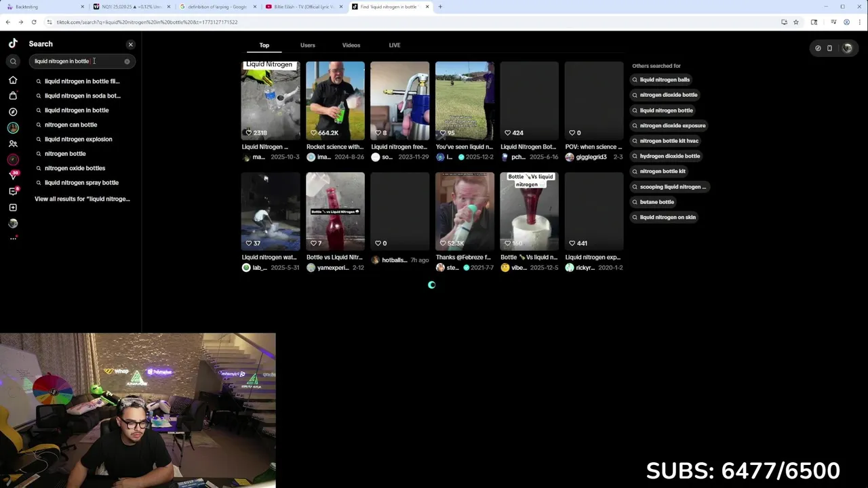Go to TikTok Home via house icon
The height and width of the screenshot is (488, 868).
(13, 80)
